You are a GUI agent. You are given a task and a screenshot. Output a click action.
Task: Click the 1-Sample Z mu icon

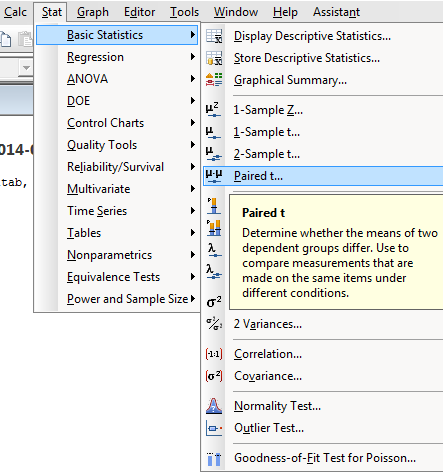213,110
